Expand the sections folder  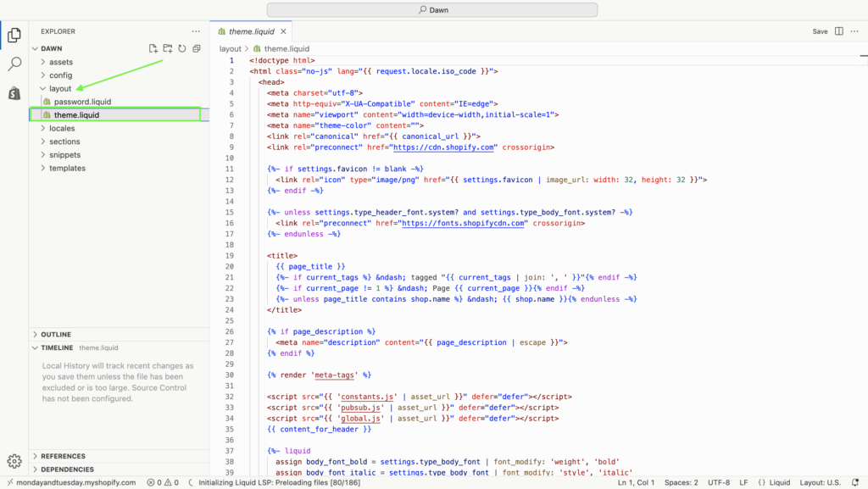[x=43, y=142]
